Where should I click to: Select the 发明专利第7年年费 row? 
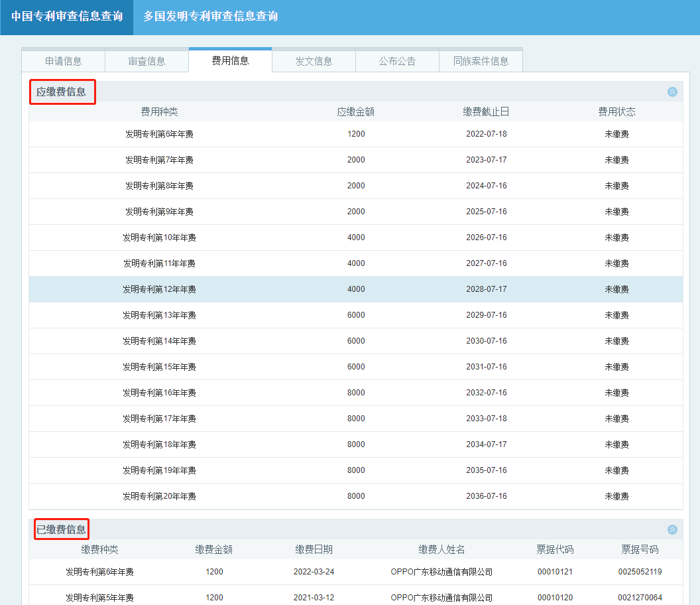[356, 160]
